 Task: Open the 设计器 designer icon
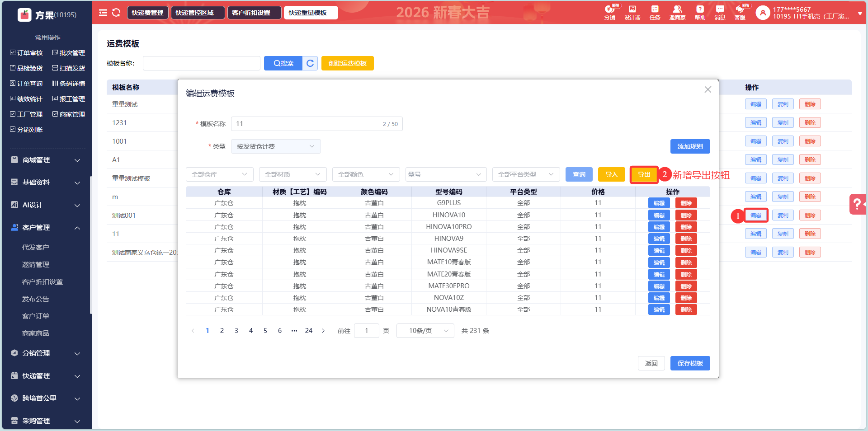[x=632, y=13]
